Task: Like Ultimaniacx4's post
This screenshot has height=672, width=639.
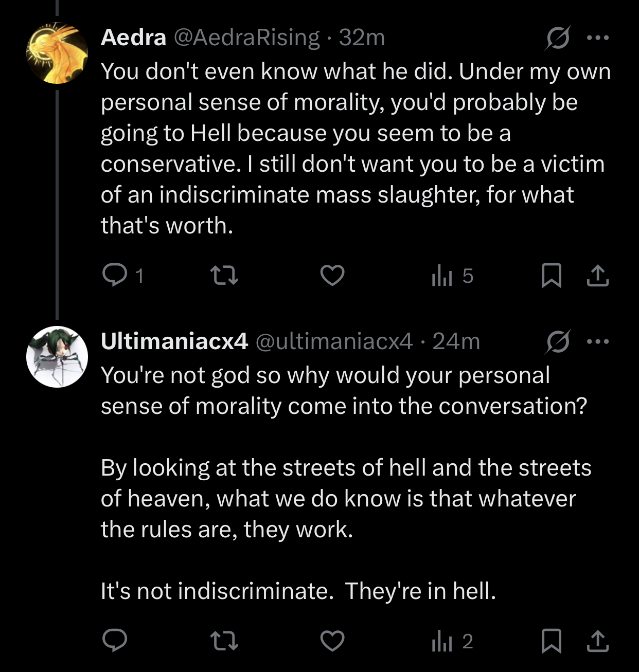Action: point(332,641)
